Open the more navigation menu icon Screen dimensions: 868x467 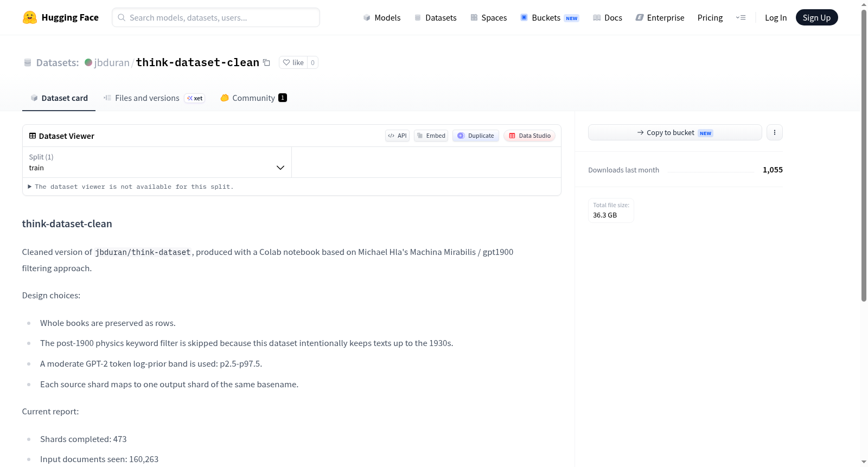coord(741,17)
